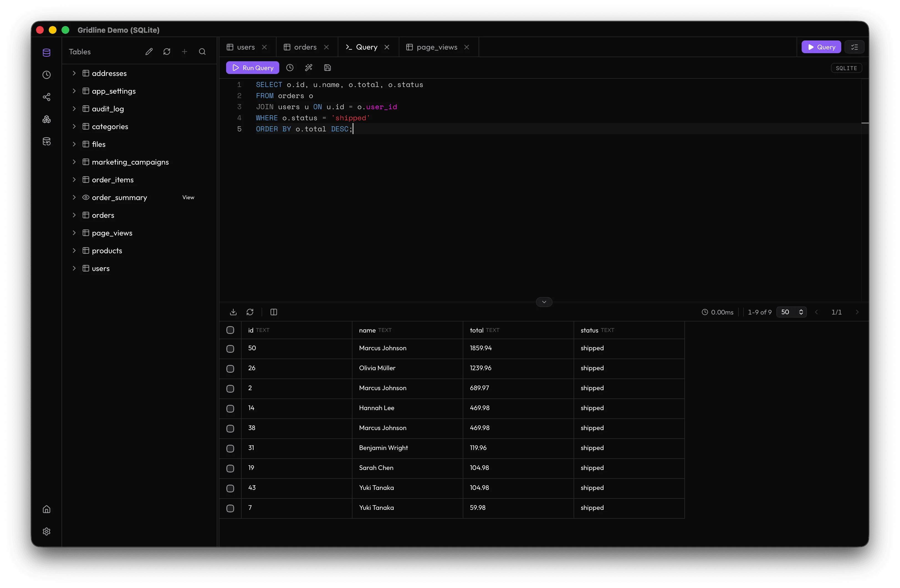Tick checkbox for order id 38
The image size is (900, 588).
click(230, 429)
